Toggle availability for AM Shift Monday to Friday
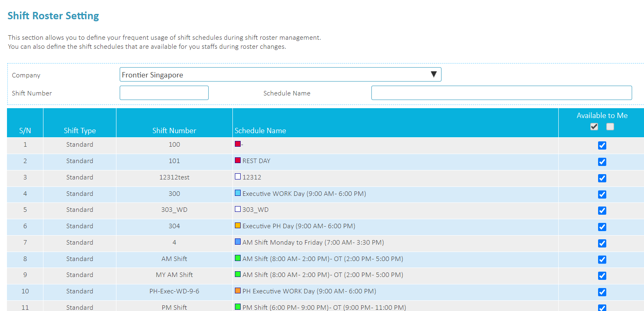Screen dimensions: 644x311 (602, 243)
